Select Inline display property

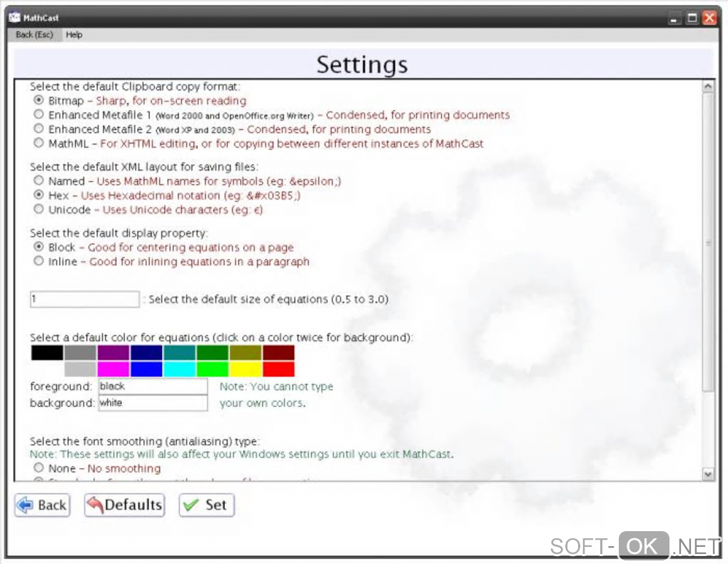point(39,261)
